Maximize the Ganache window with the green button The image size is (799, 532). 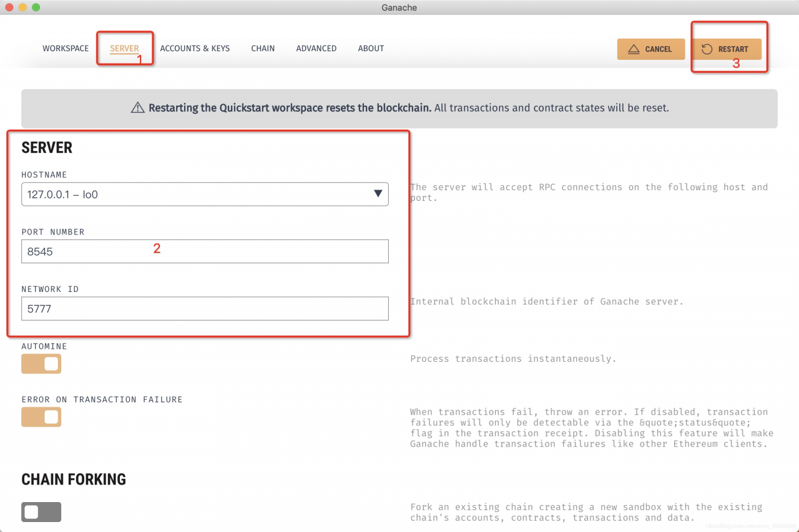(x=36, y=7)
